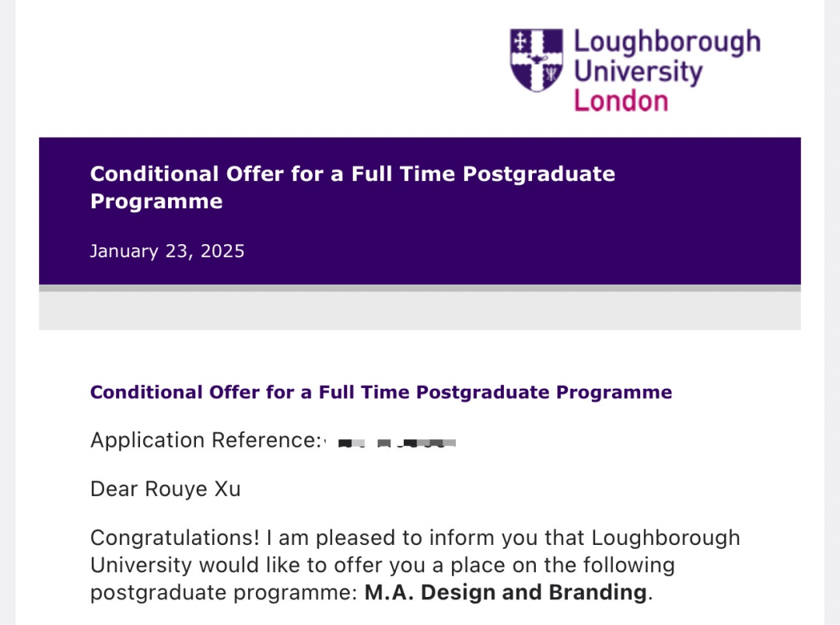The image size is (840, 625).
Task: Click the "Application Reference:" label
Action: pyautogui.click(x=205, y=440)
